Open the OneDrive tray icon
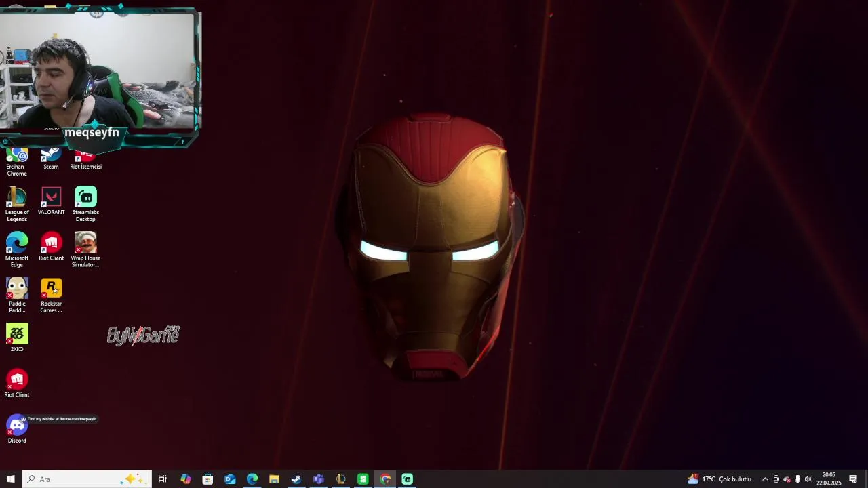 pos(787,479)
